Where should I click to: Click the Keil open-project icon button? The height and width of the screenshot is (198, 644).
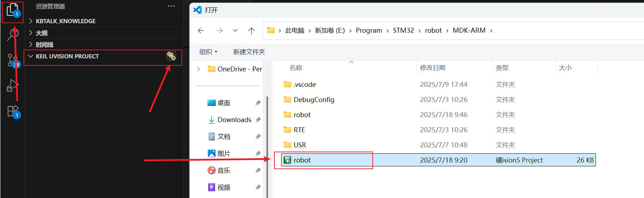[x=171, y=56]
